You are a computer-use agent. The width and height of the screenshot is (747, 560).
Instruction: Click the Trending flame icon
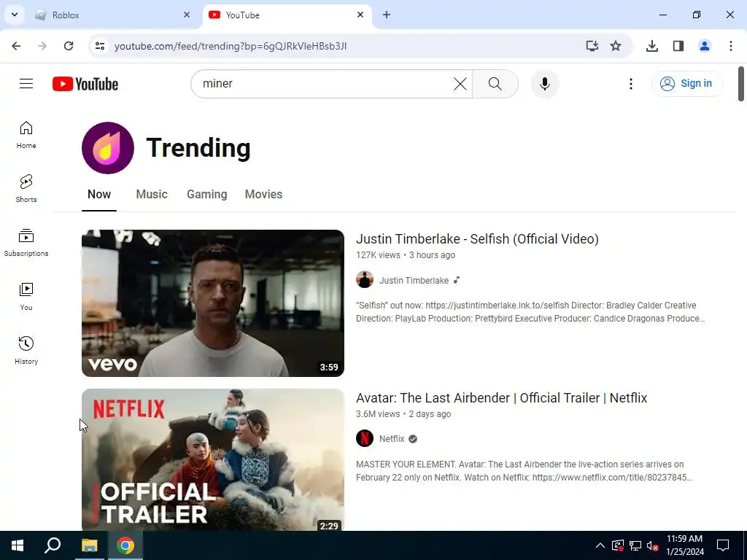[108, 148]
